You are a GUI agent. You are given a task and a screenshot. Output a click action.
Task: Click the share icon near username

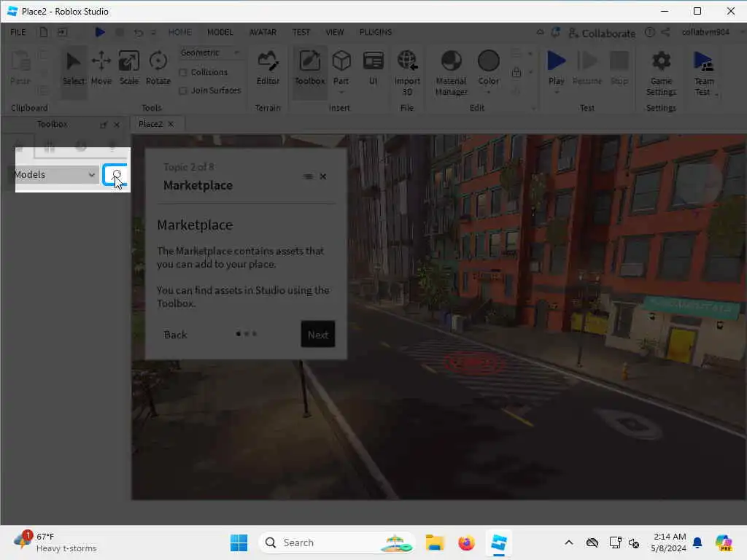tap(665, 32)
